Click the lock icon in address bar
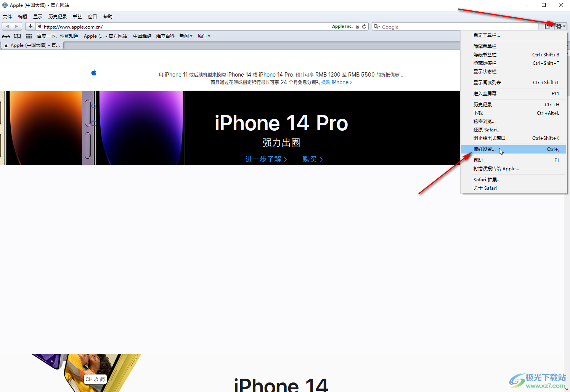Screen dimensions: 570x392 point(357,27)
